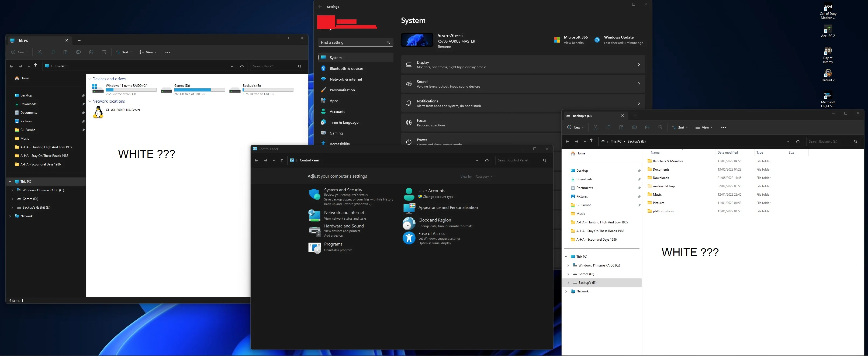Viewport: 868px width, 356px height.
Task: Open the Sort dropdown in This PC window
Action: [124, 52]
